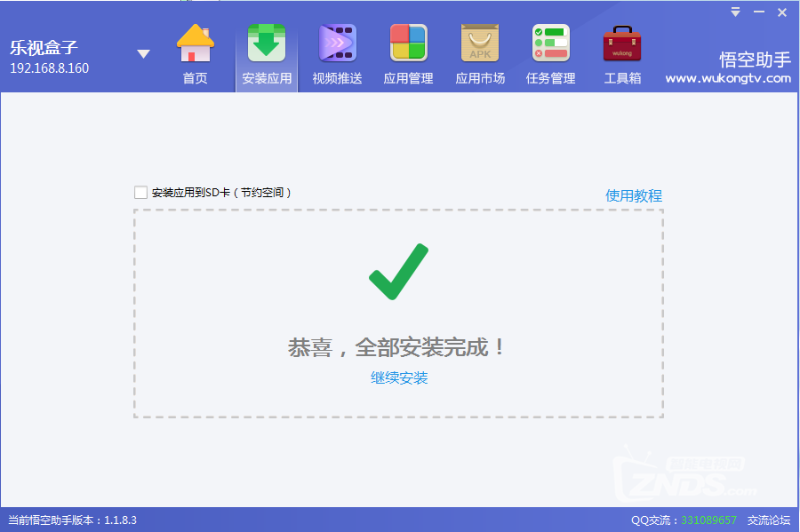Open the 交流论坛 forum link
The width and height of the screenshot is (800, 532).
coord(769,520)
